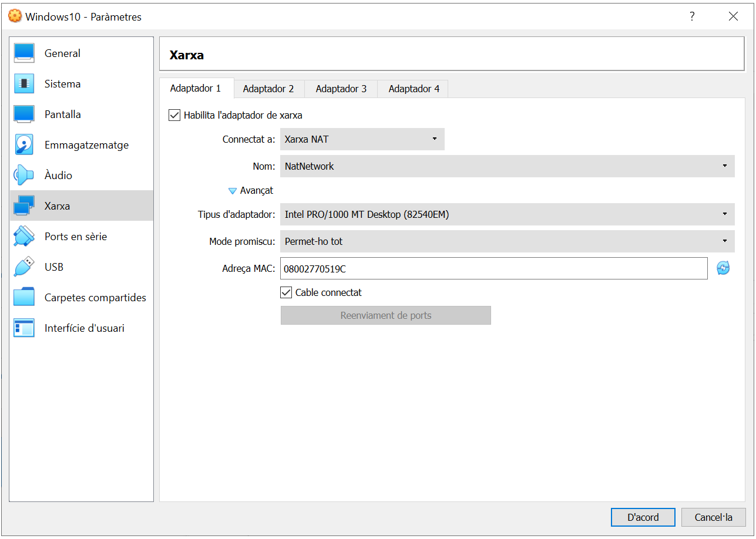Click the D'acord button
756x539 pixels.
[643, 517]
